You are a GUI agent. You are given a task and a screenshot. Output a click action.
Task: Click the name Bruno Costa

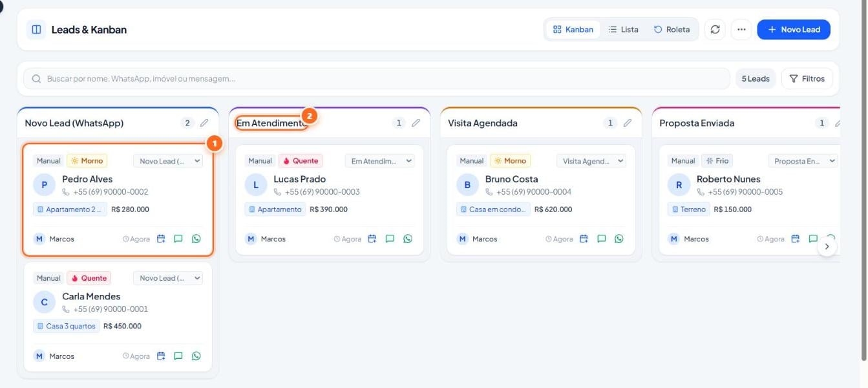tap(511, 179)
